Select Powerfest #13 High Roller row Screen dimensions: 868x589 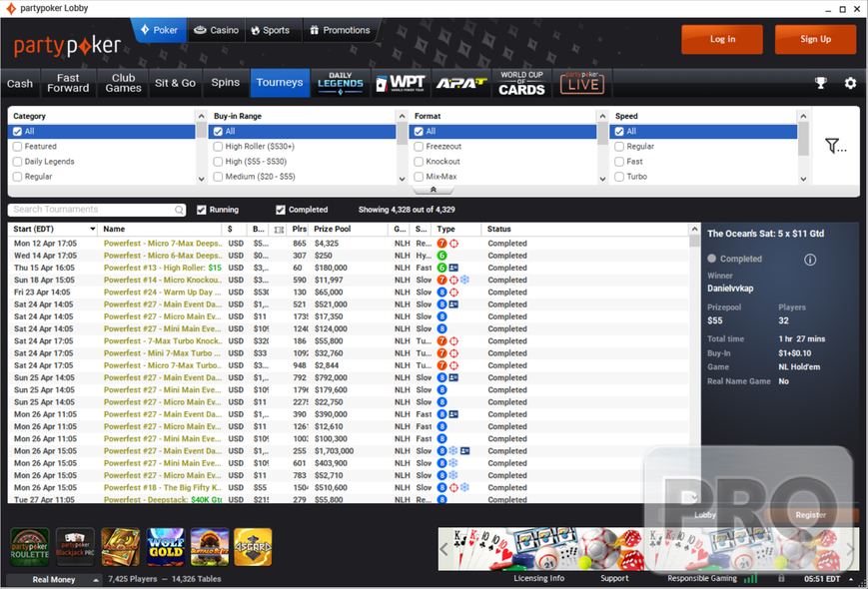[x=349, y=268]
